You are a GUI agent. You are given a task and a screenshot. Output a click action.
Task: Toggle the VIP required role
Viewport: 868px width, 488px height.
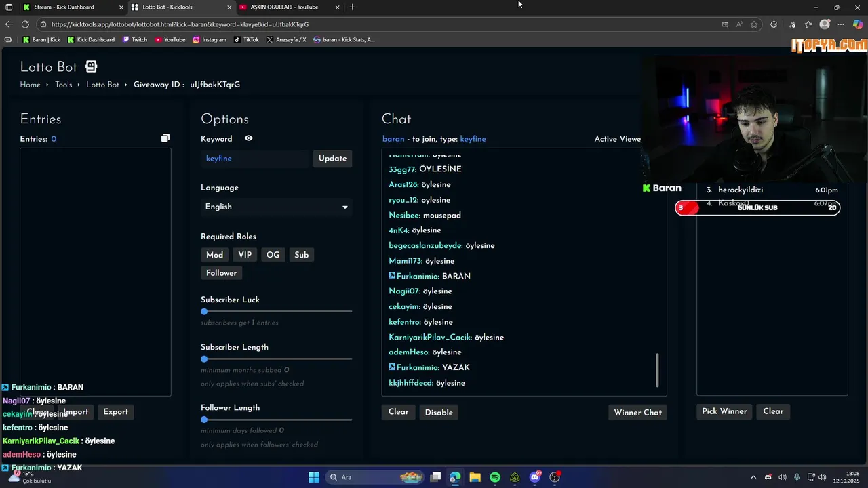[245, 255]
